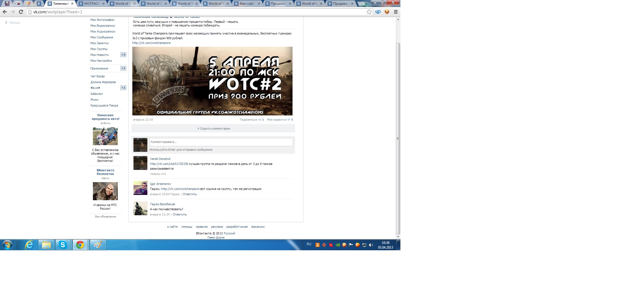Click the browser reload icon

tap(21, 12)
